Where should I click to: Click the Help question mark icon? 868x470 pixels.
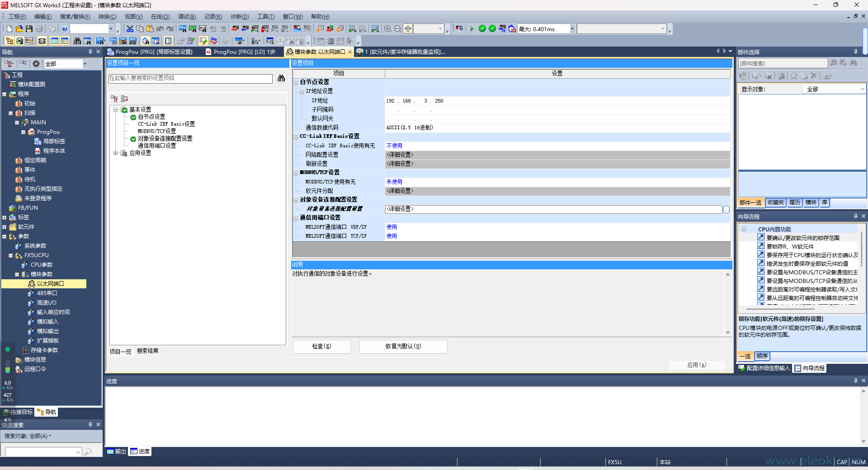pos(65,29)
